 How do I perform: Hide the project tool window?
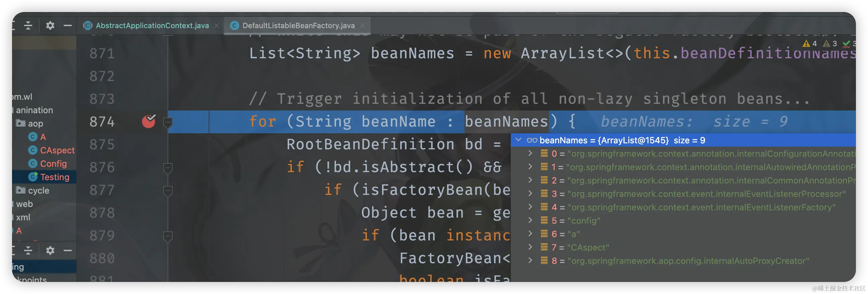coord(68,25)
